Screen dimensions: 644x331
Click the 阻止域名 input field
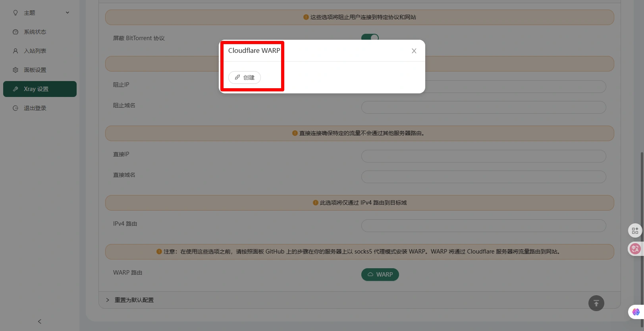pyautogui.click(x=483, y=107)
